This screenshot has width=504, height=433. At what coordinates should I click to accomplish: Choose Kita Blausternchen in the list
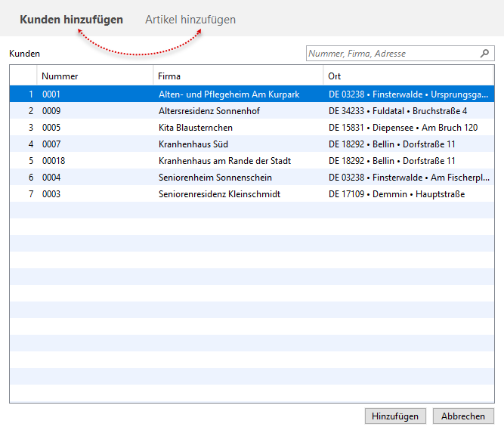pyautogui.click(x=196, y=128)
